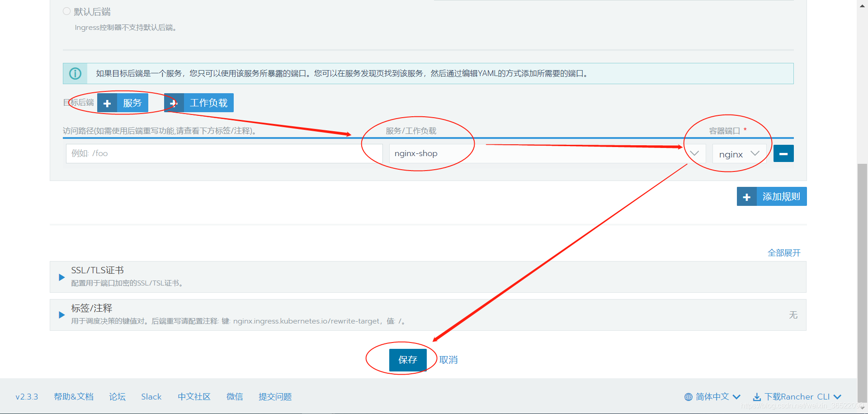The height and width of the screenshot is (414, 868).
Task: Open the 帮助&文档 footer link
Action: (x=74, y=397)
